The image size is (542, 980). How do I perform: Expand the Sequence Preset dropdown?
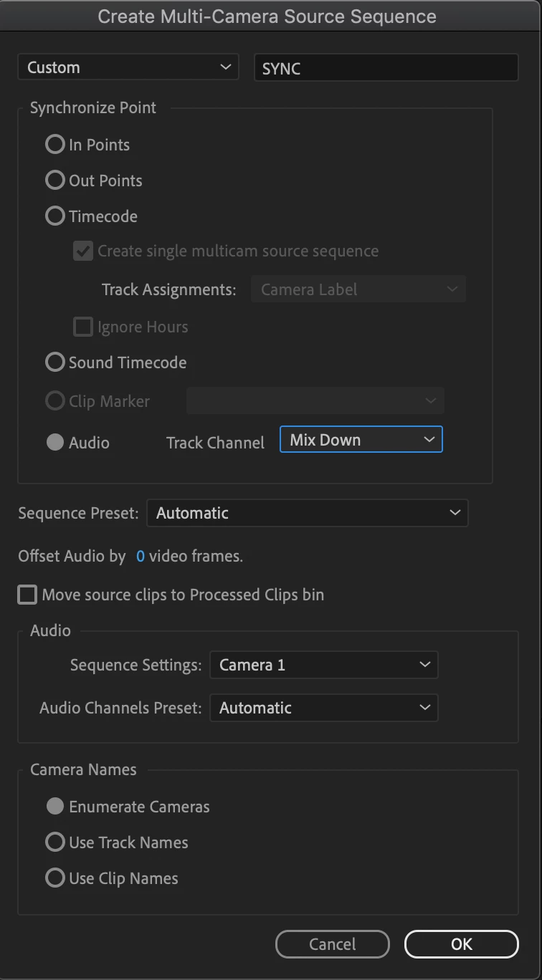(x=307, y=513)
